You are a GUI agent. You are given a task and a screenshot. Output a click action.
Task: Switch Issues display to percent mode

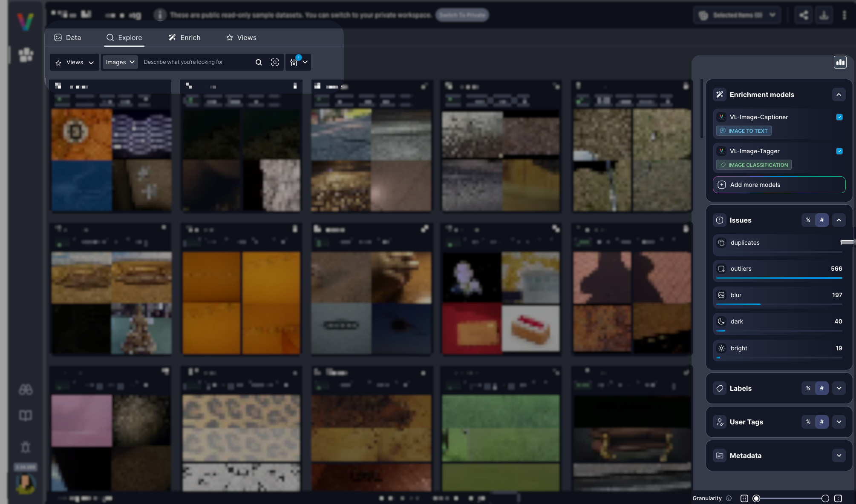[808, 220]
